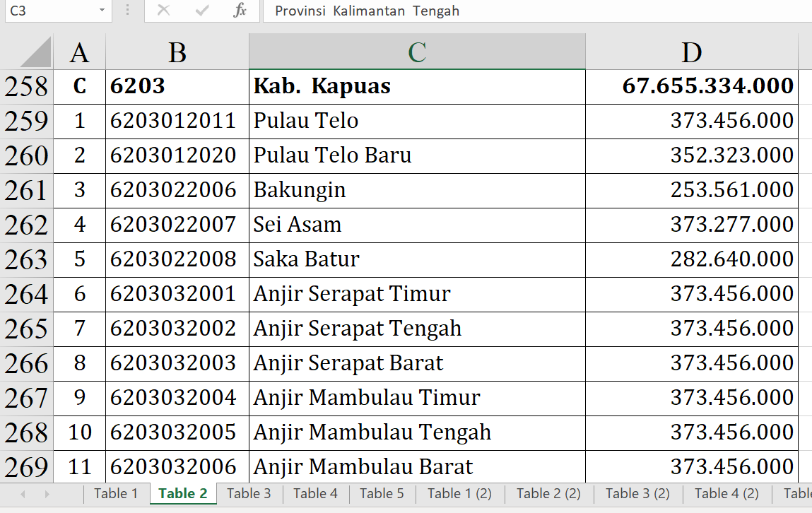The height and width of the screenshot is (513, 812).
Task: Click the Insert Function fx icon
Action: [x=240, y=11]
